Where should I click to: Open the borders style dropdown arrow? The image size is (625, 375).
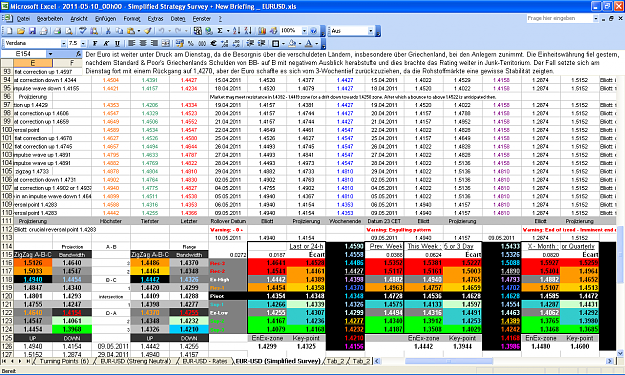(283, 43)
